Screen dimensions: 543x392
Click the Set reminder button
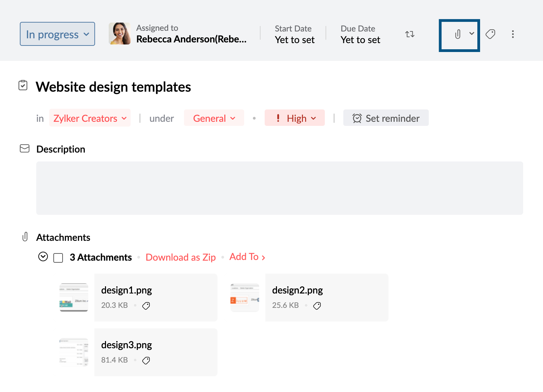click(x=386, y=118)
